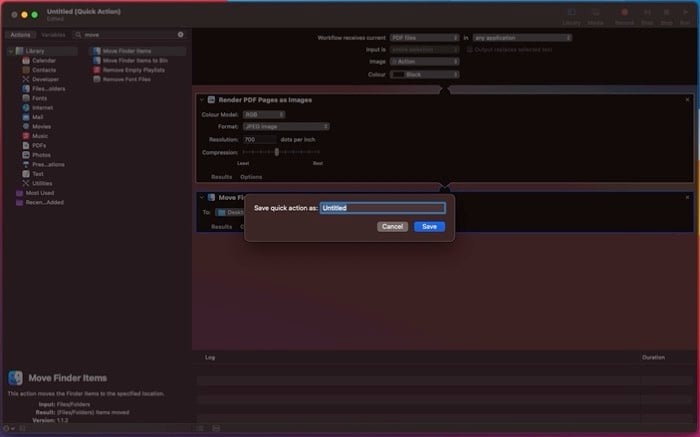Collapse the Render PDF Pages as Images action
The width and height of the screenshot is (700, 437).
(x=202, y=100)
